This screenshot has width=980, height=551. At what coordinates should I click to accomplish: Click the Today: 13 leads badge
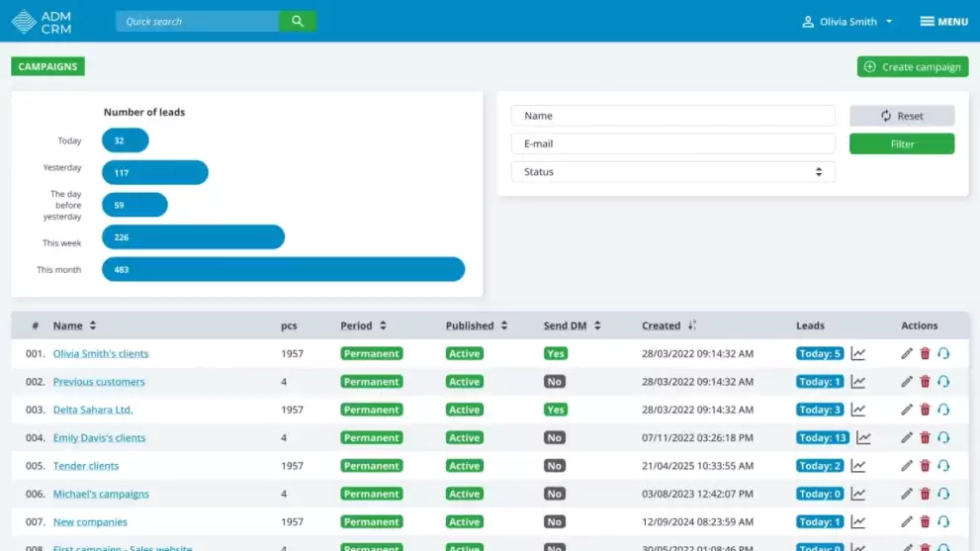[823, 438]
